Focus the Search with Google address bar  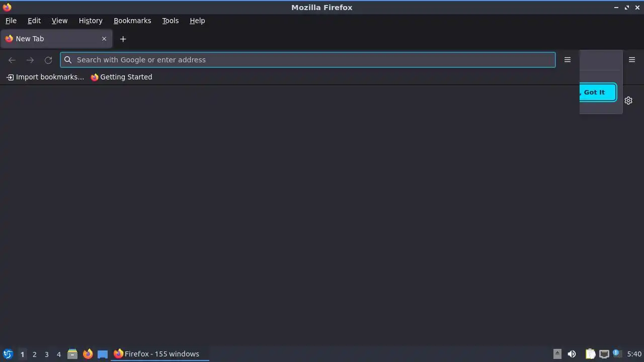point(308,60)
